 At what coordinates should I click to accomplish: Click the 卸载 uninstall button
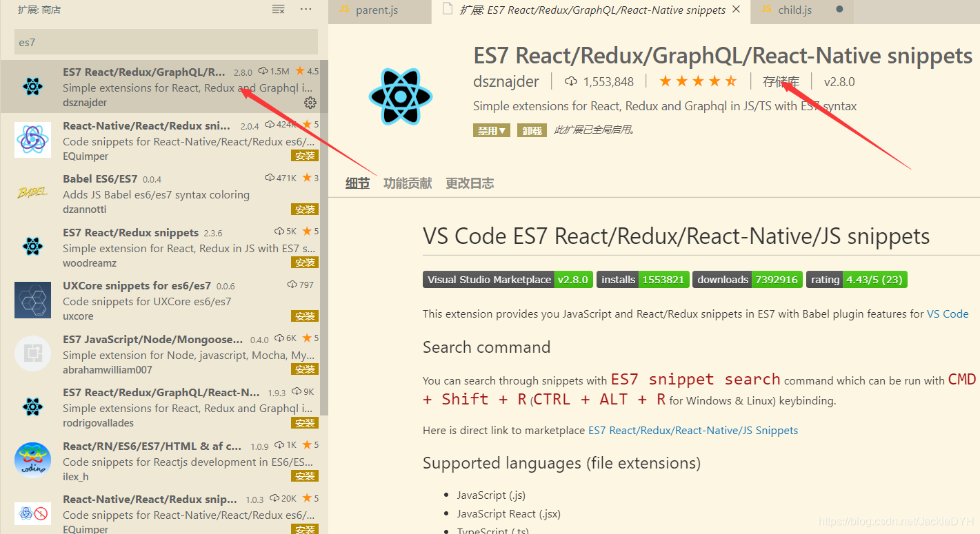point(532,130)
